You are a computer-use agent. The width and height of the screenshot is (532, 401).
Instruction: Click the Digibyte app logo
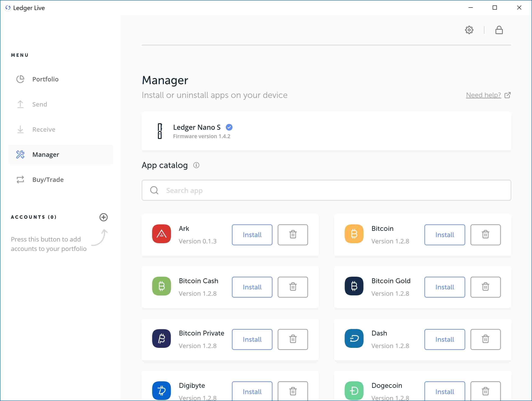click(x=161, y=391)
